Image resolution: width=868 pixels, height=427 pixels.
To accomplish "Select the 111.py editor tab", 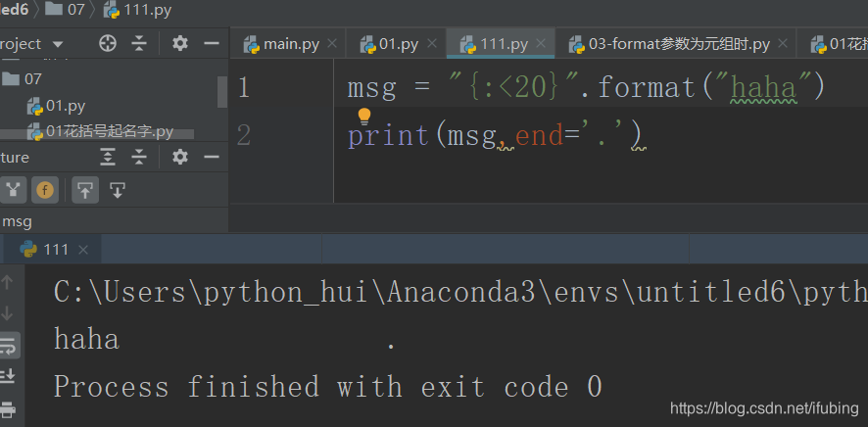I will [x=505, y=44].
